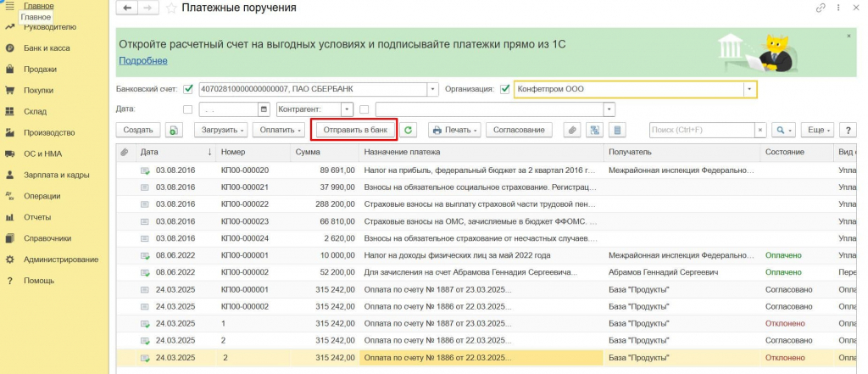
Task: Expand the counterparty value dropdown
Action: click(609, 109)
